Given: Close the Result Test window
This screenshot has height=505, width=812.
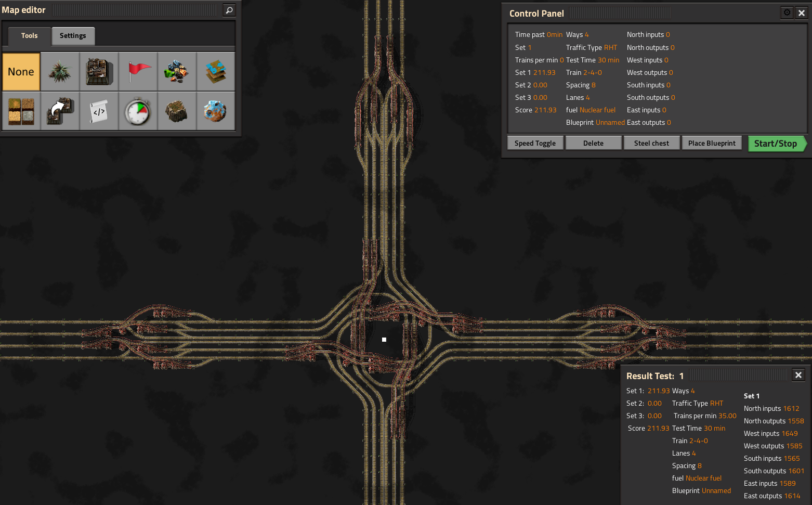Looking at the screenshot, I should [798, 375].
